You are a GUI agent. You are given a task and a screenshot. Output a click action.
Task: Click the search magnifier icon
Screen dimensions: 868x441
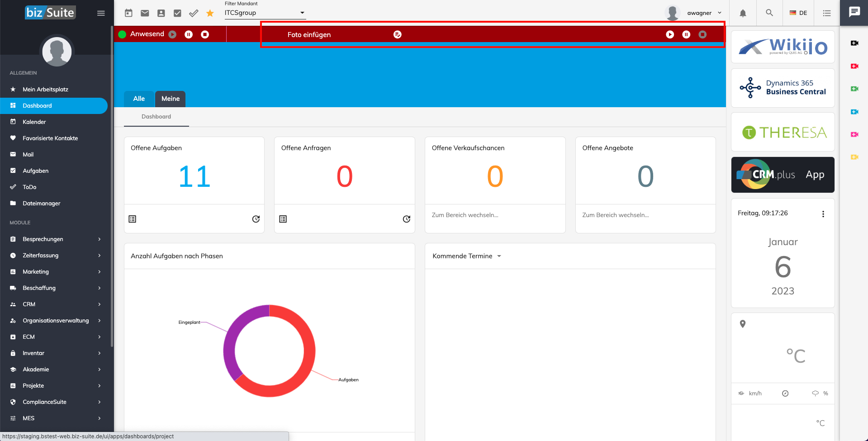point(769,13)
